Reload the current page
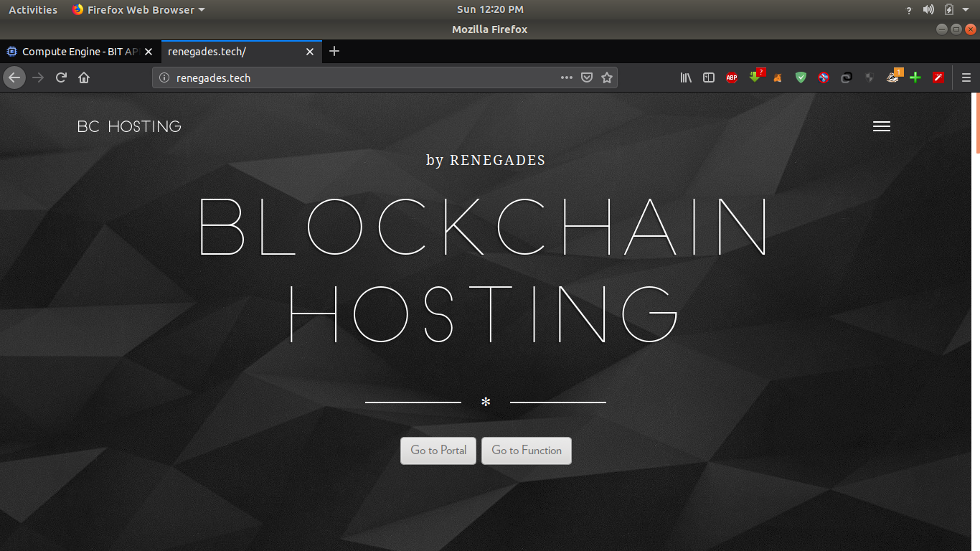 pyautogui.click(x=62, y=77)
